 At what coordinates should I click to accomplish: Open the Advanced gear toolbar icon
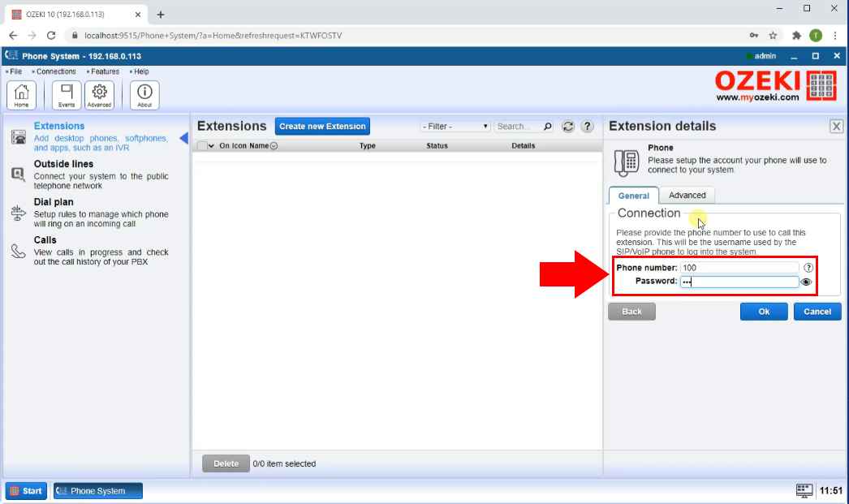(x=100, y=95)
